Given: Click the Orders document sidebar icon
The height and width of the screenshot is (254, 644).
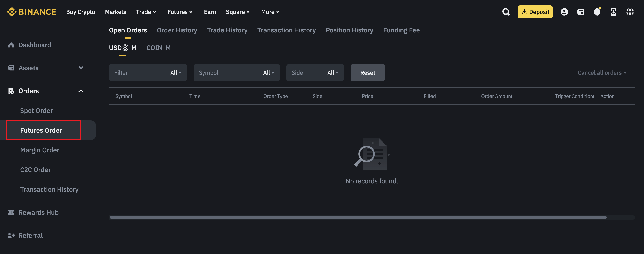Looking at the screenshot, I should (x=11, y=91).
